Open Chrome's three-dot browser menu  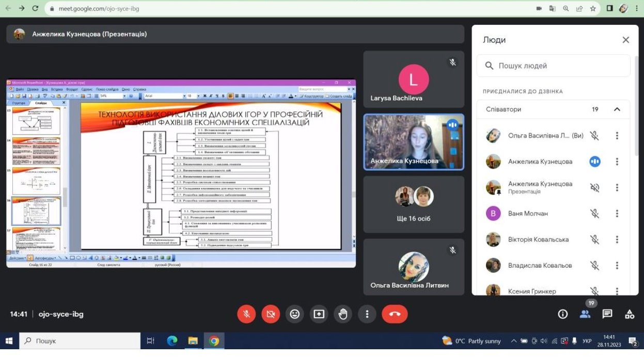tap(637, 9)
